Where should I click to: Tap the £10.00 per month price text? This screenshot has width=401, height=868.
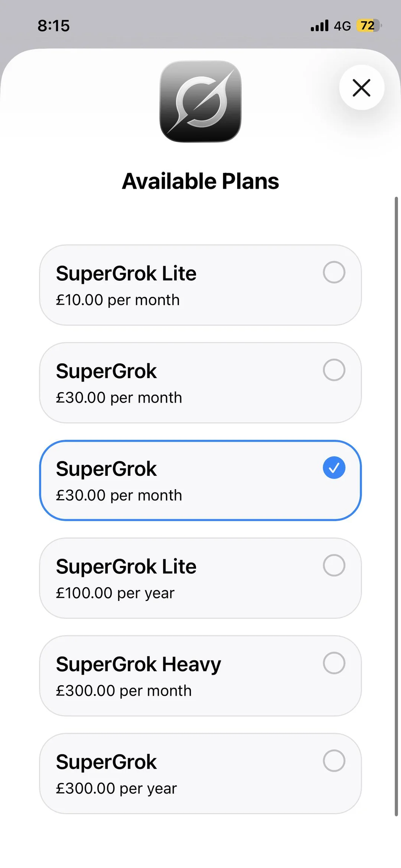pos(118,300)
